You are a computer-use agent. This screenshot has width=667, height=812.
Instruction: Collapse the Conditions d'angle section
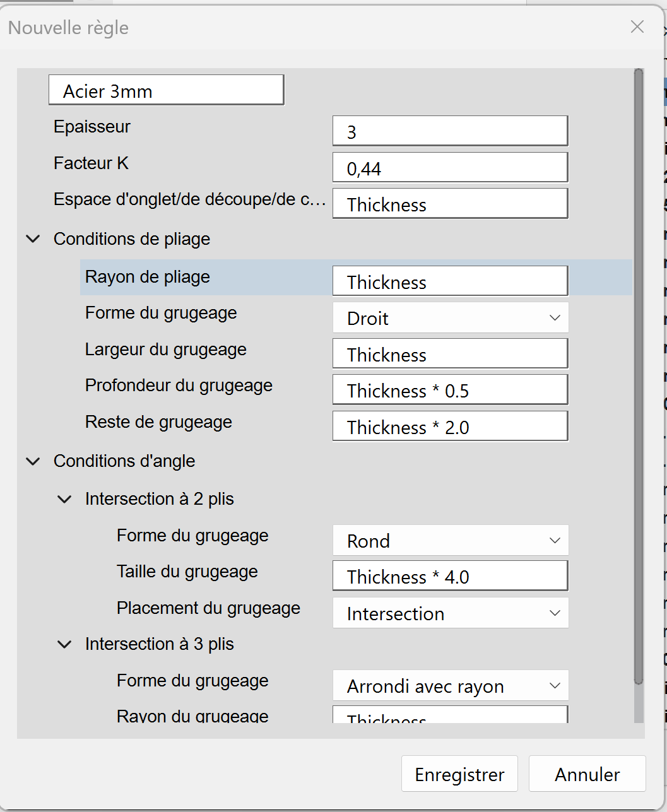pos(33,461)
